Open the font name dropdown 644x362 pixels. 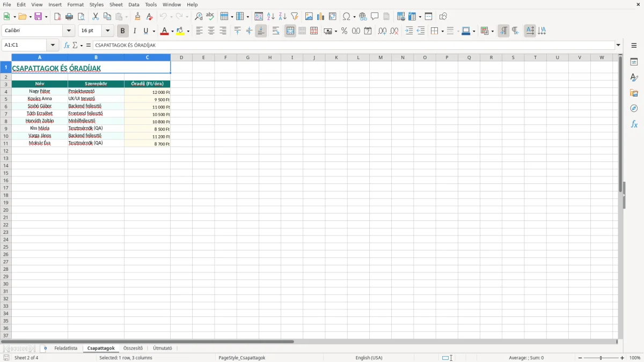tap(69, 31)
